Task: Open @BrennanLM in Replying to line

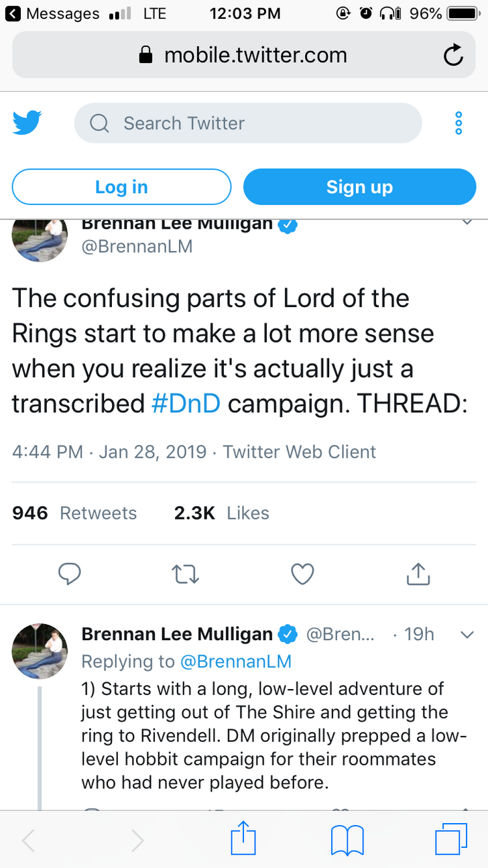Action: pyautogui.click(x=236, y=662)
